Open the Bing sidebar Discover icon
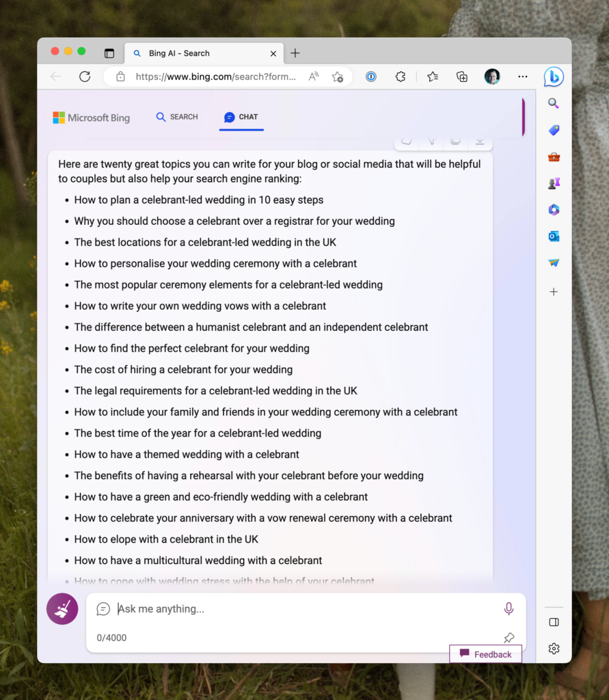 click(x=554, y=77)
